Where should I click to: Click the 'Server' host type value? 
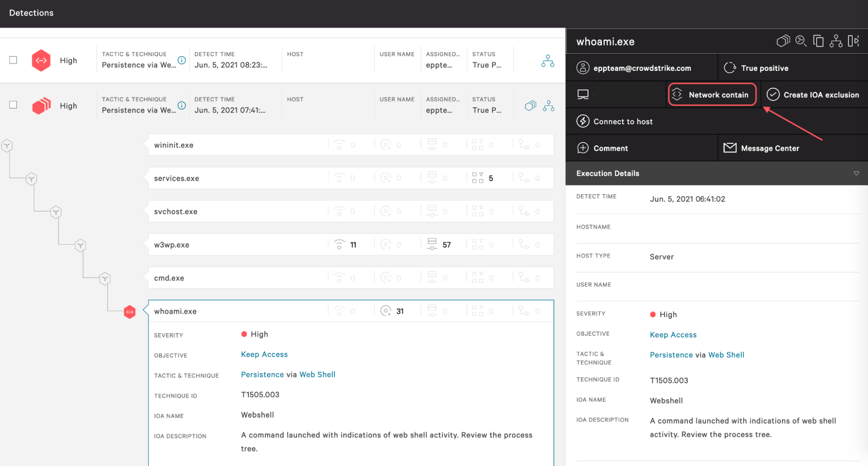point(662,257)
